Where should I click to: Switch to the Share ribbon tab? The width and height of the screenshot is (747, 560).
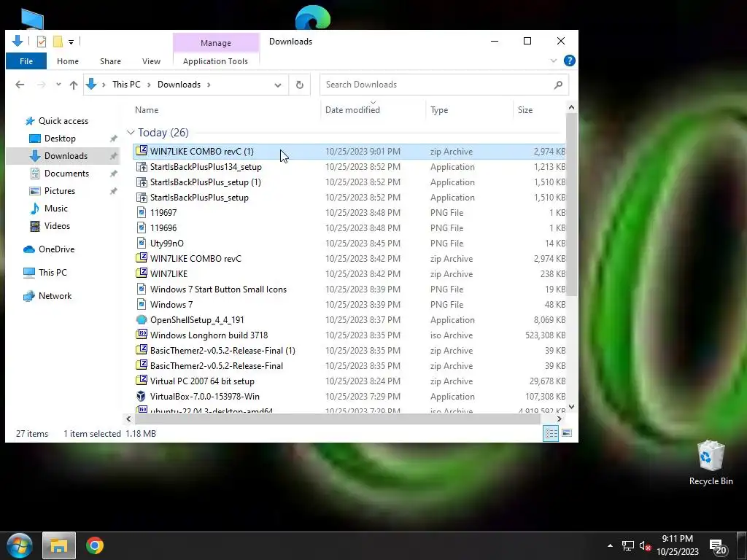tap(111, 61)
